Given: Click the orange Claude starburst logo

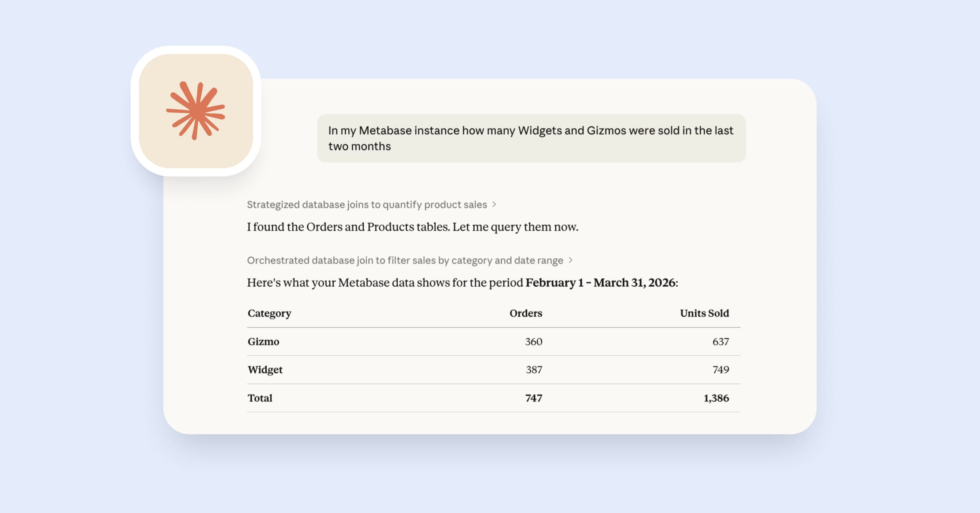Looking at the screenshot, I should click(196, 111).
